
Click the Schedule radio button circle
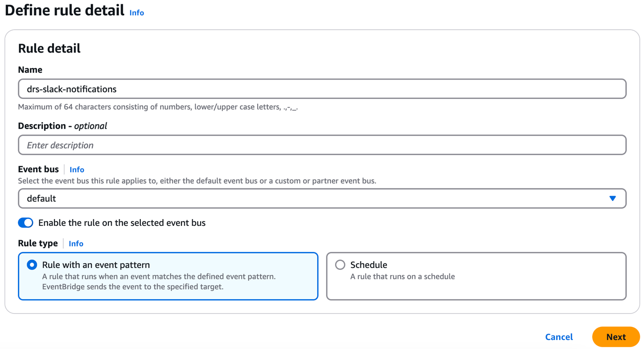[x=340, y=264]
